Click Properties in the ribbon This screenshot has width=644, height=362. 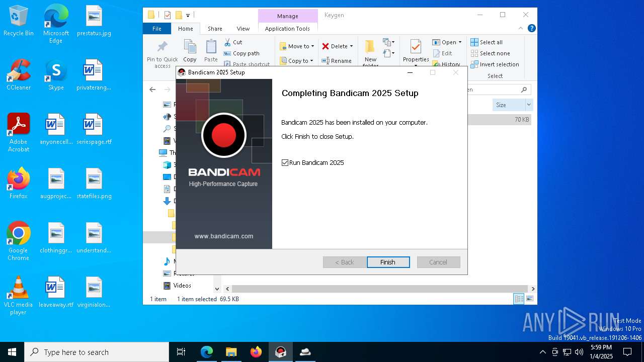(416, 51)
